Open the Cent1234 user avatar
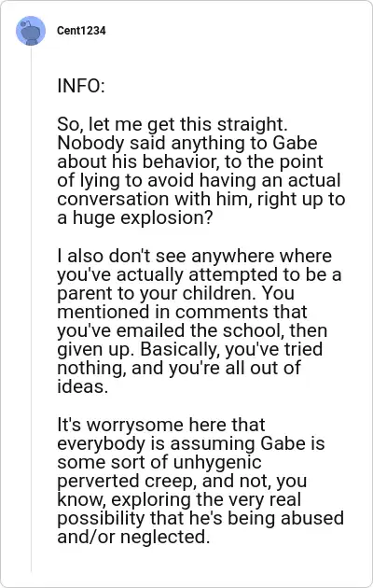 [31, 31]
